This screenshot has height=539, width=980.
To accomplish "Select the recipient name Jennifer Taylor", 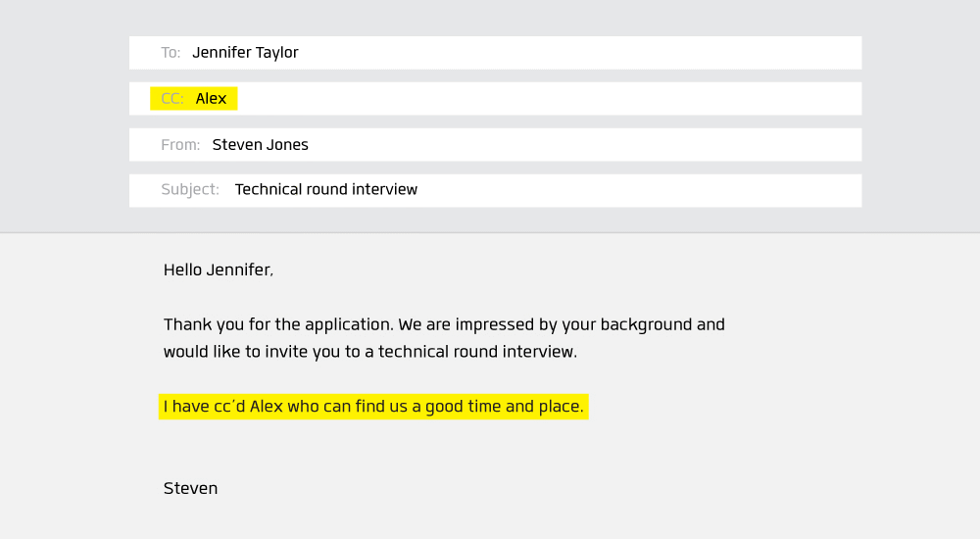I will (245, 53).
